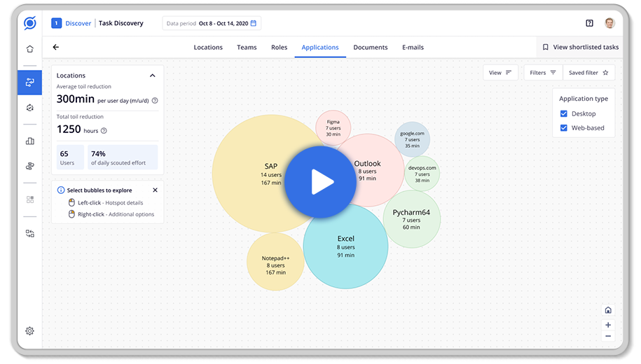Collapse the Locations panel chevron
641x364 pixels.
click(x=153, y=76)
